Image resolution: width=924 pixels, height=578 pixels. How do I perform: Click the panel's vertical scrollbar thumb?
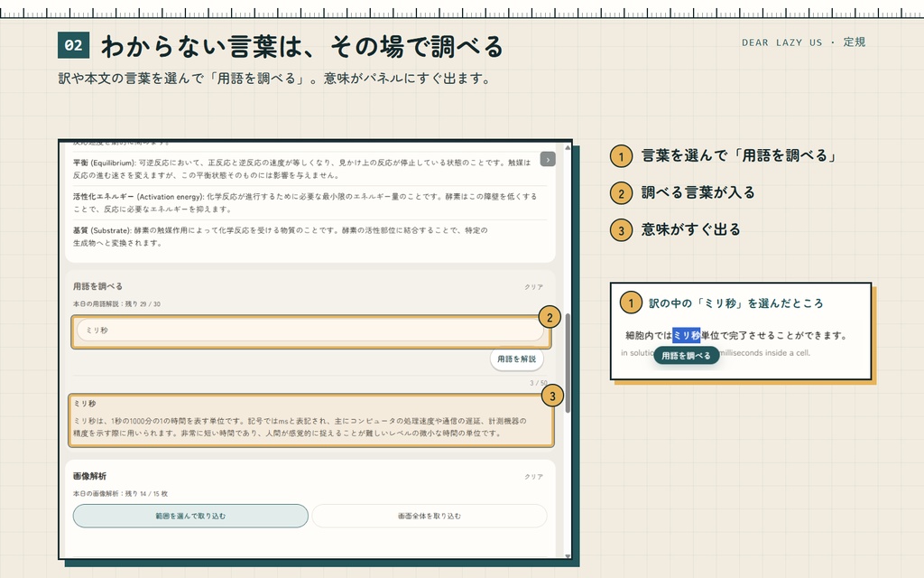[x=568, y=363]
